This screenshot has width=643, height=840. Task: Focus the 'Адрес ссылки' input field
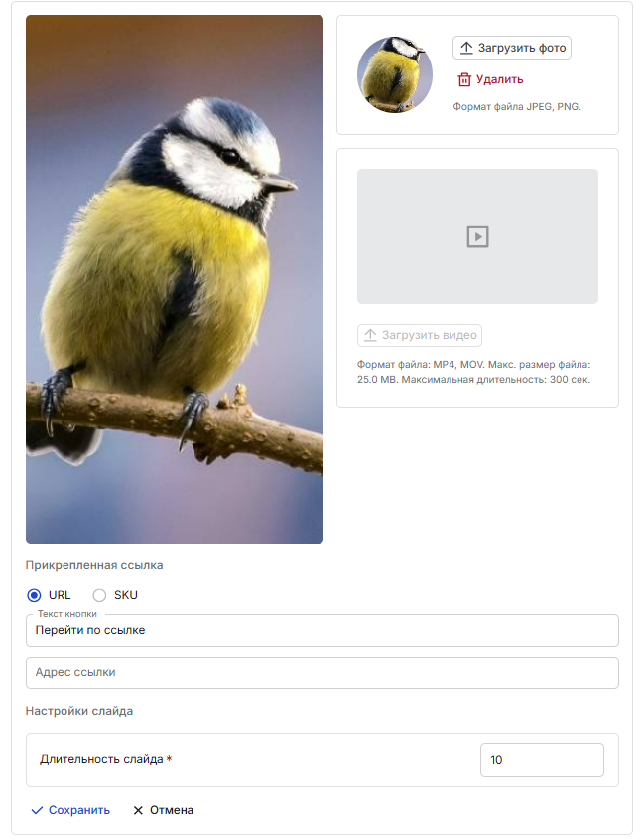322,672
